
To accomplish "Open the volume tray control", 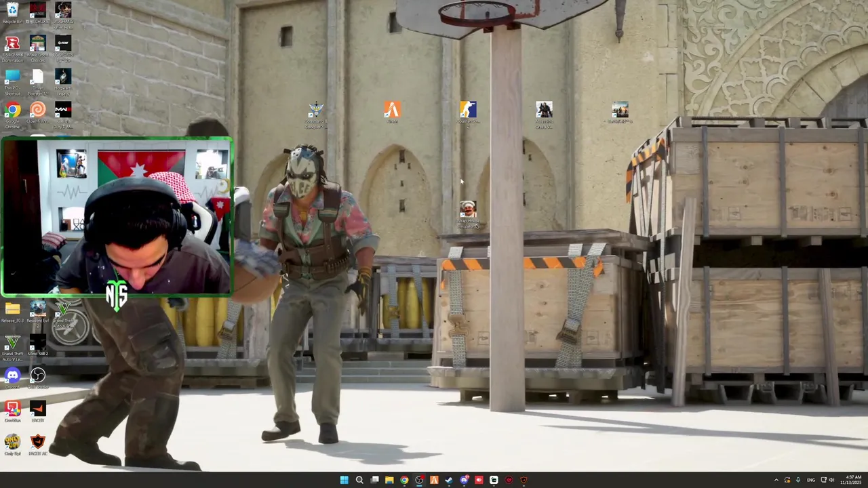I will (831, 480).
